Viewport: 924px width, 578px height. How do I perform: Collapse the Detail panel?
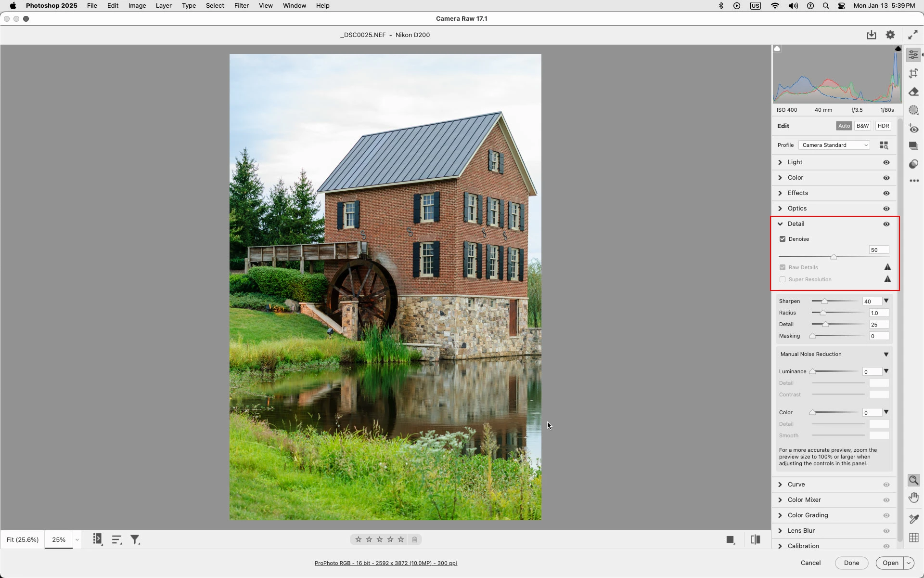(780, 224)
